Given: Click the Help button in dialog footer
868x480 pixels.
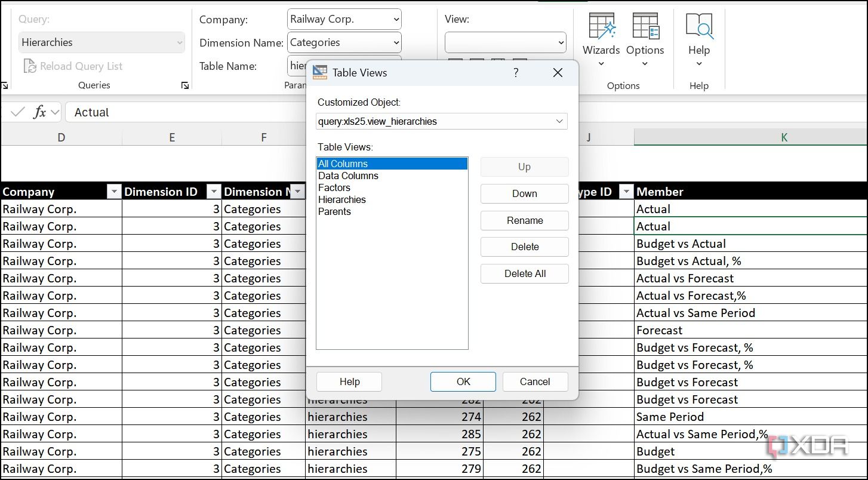Looking at the screenshot, I should pos(349,381).
